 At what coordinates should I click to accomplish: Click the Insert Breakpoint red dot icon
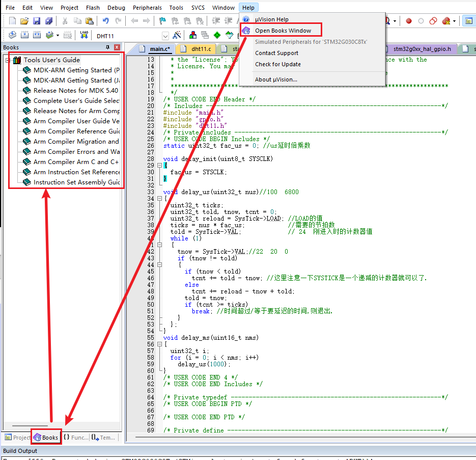point(408,21)
